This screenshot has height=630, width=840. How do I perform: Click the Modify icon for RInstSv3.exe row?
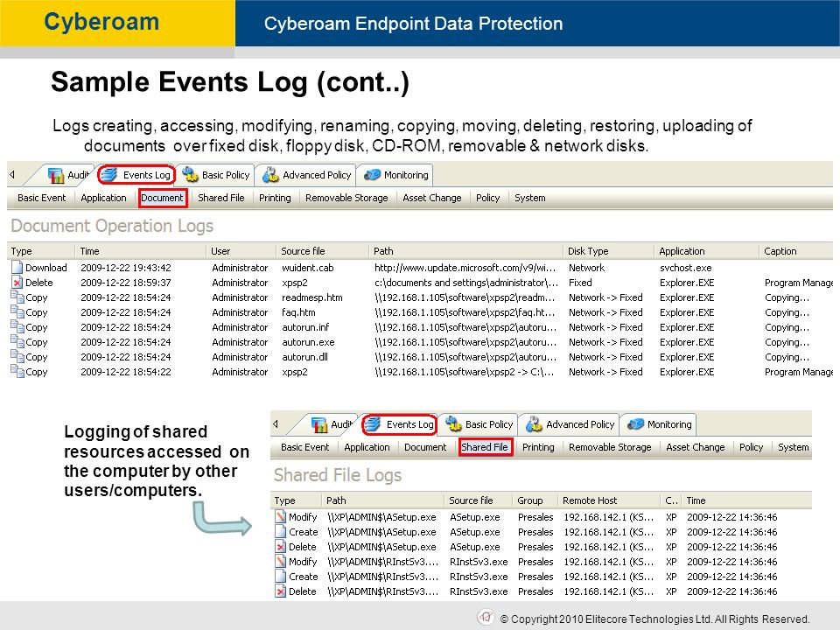point(281,562)
